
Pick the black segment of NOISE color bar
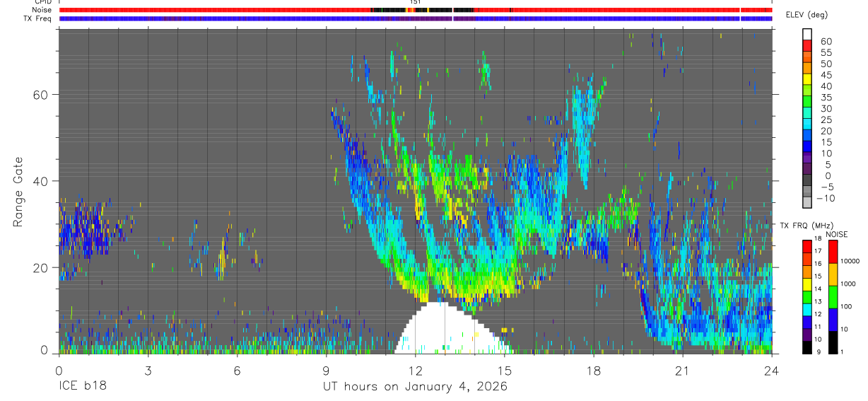833,342
